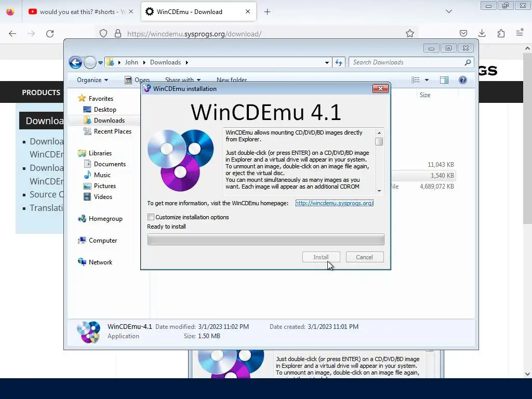Open the Share with menu
The image size is (532, 399).
click(183, 80)
